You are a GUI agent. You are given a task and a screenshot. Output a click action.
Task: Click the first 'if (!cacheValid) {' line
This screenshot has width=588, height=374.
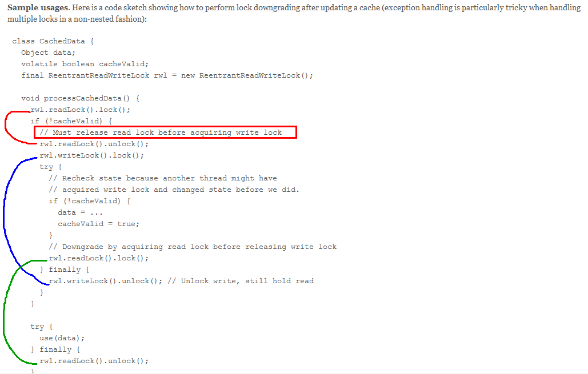pos(71,121)
